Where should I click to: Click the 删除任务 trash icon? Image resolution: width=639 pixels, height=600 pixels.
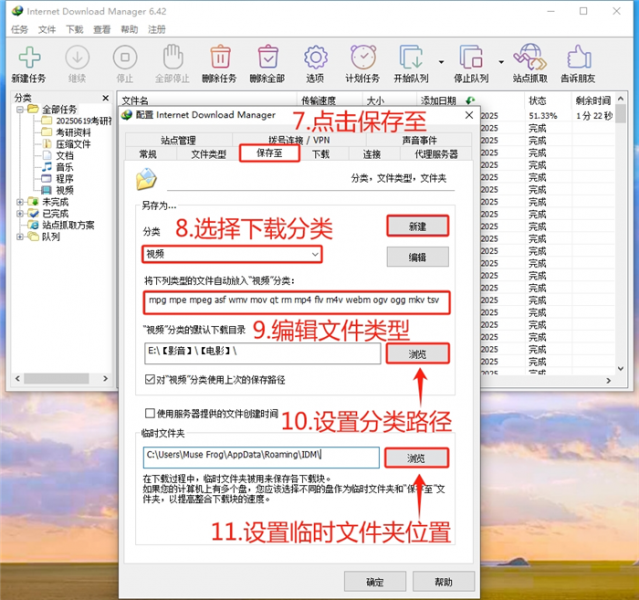coord(220,56)
